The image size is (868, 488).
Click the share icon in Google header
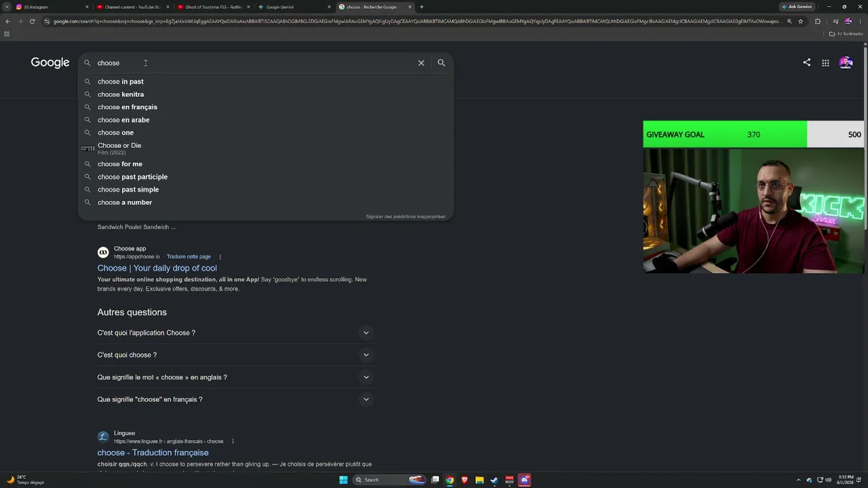click(806, 62)
